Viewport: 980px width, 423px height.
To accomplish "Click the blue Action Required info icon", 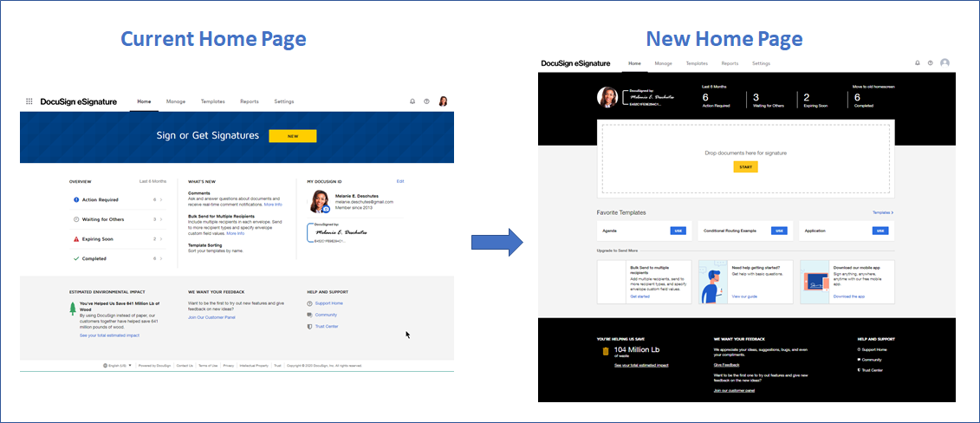I will coord(76,200).
